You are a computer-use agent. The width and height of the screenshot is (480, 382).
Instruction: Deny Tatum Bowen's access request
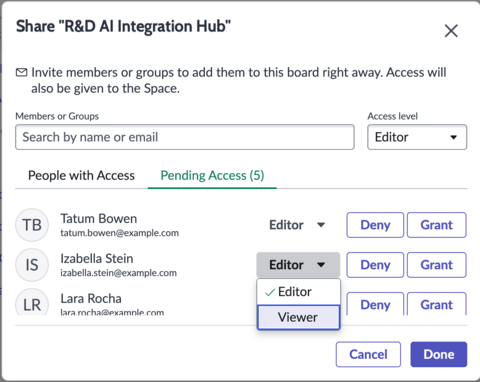(375, 225)
